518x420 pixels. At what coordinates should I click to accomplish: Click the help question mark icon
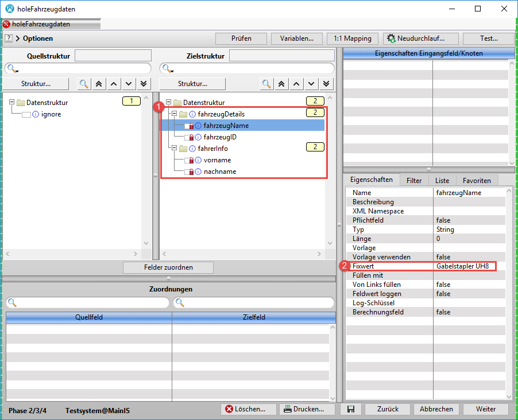point(9,38)
